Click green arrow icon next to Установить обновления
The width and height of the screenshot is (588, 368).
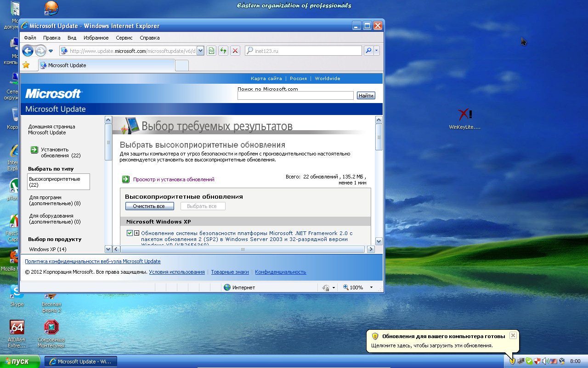pos(34,149)
